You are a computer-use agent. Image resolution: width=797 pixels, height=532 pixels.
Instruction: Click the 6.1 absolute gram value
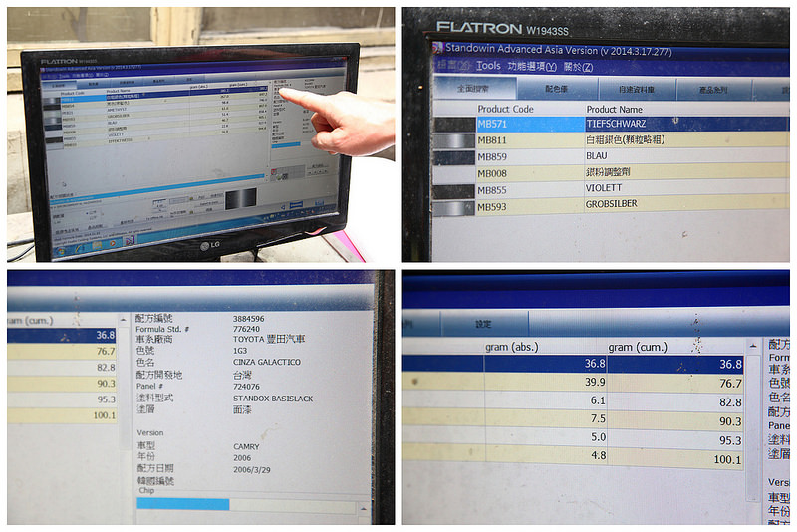pos(598,400)
